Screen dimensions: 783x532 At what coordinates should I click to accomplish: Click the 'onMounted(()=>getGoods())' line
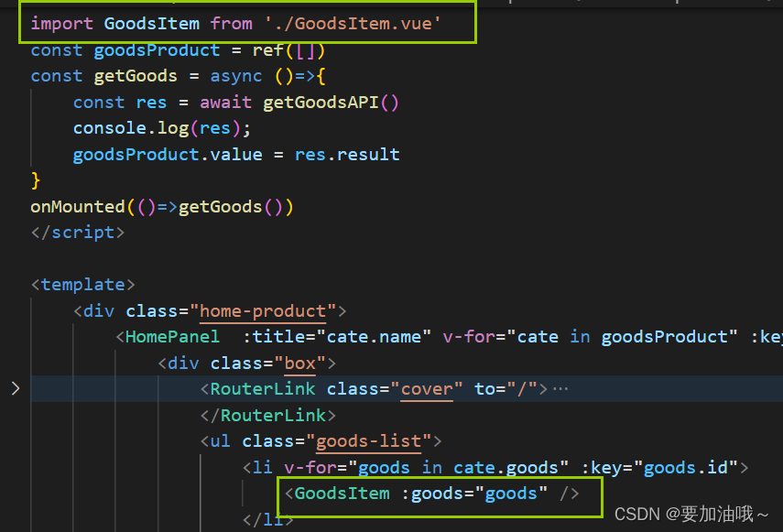point(162,207)
